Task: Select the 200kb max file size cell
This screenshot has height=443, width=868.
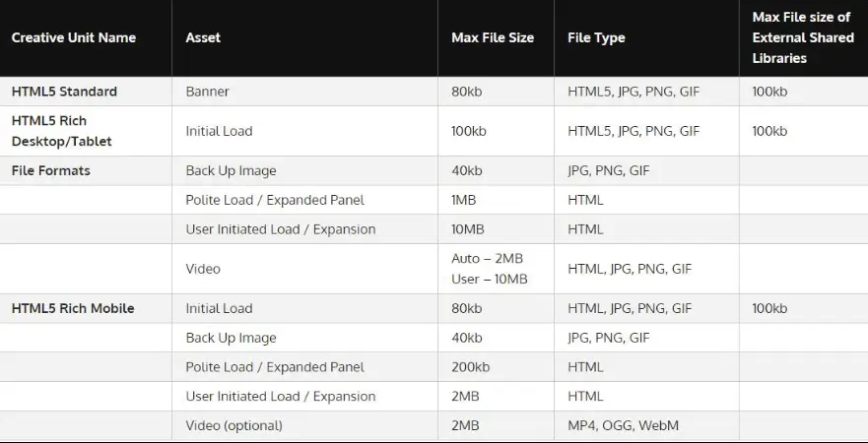Action: [470, 367]
